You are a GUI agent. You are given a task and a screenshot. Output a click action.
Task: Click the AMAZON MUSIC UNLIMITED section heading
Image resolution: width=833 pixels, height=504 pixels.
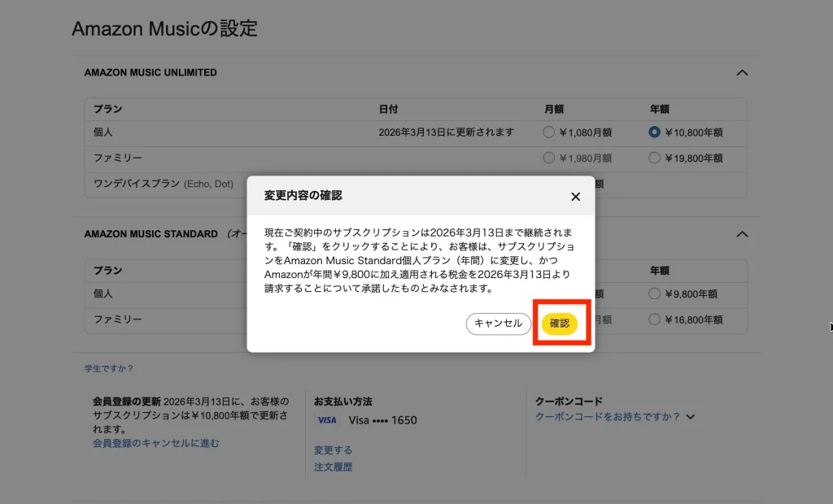click(x=150, y=72)
